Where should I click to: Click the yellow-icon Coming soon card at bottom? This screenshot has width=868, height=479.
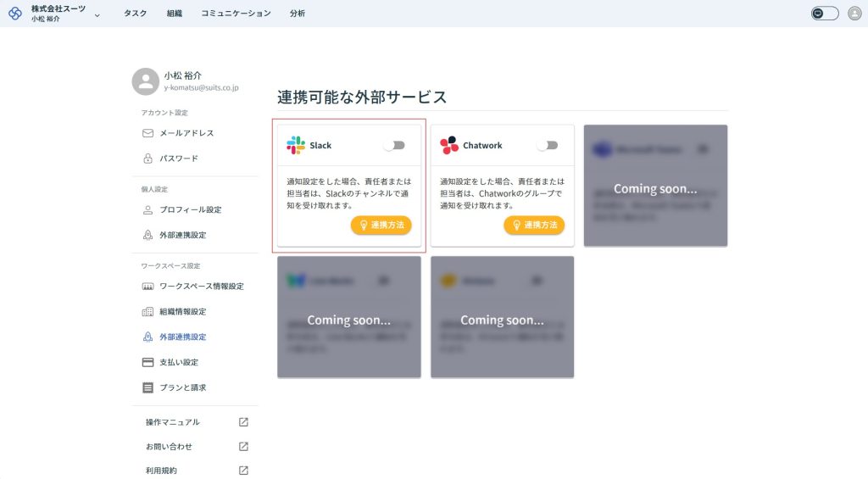[x=502, y=317]
